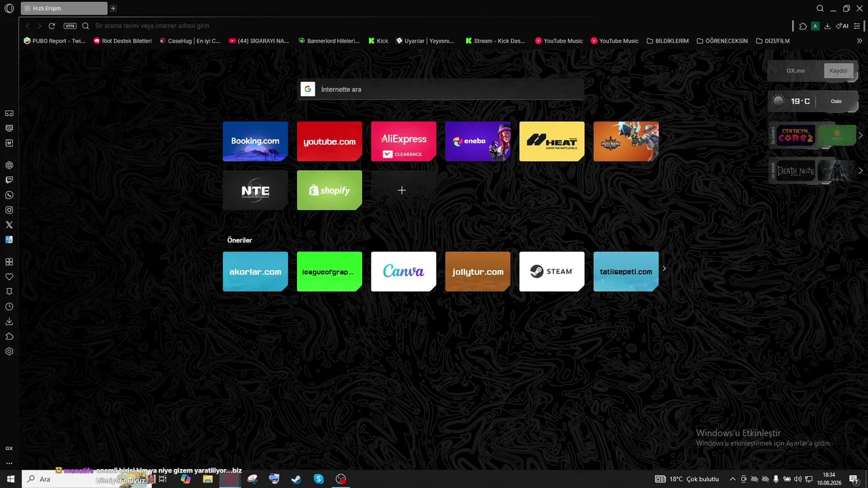Image resolution: width=868 pixels, height=488 pixels.
Task: Open the WhatsApp sidebar messenger
Action: pos(9,195)
